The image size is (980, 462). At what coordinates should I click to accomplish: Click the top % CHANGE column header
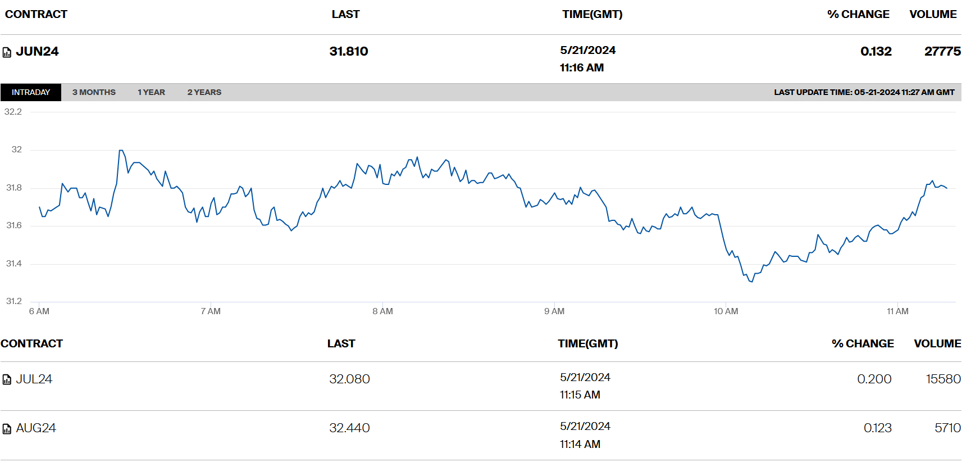pyautogui.click(x=858, y=15)
